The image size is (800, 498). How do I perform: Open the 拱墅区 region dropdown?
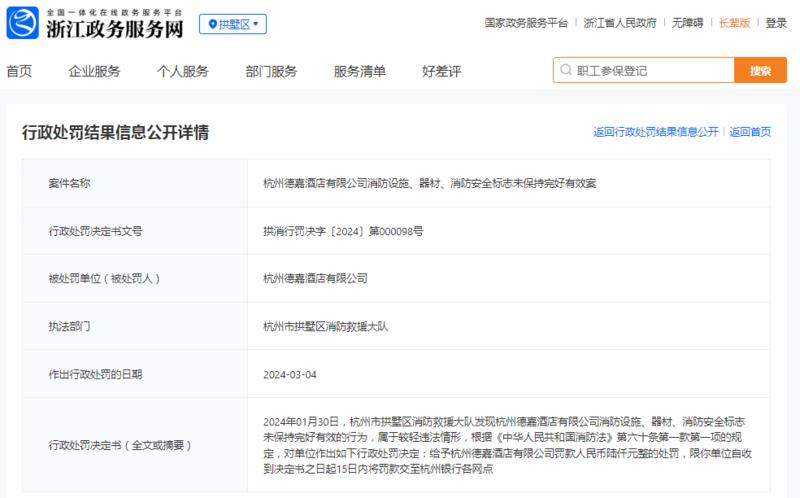233,24
